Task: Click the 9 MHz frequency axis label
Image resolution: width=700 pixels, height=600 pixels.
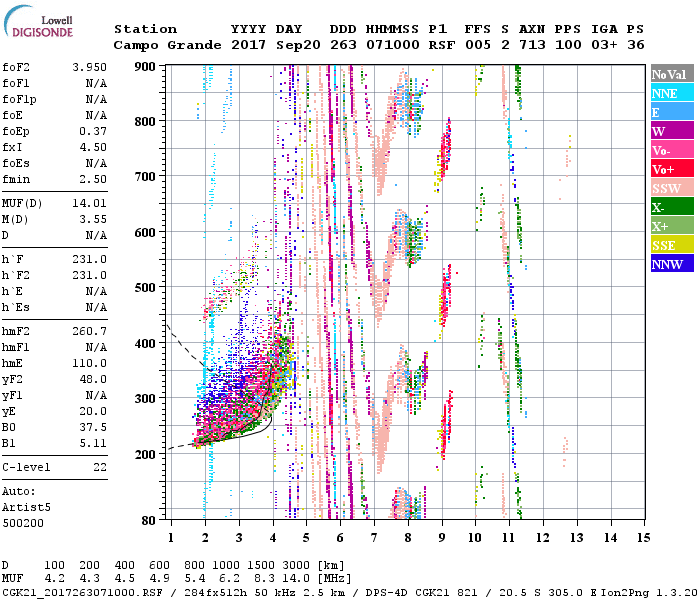Action: pos(442,538)
